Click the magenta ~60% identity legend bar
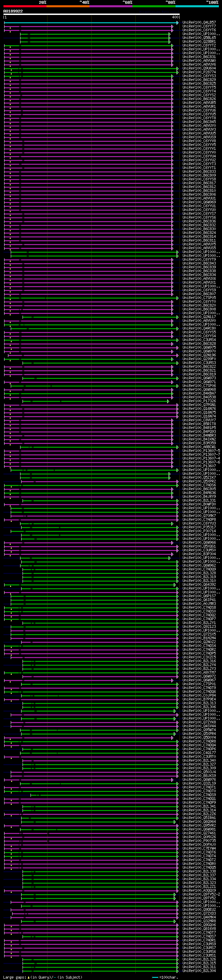 111,6
